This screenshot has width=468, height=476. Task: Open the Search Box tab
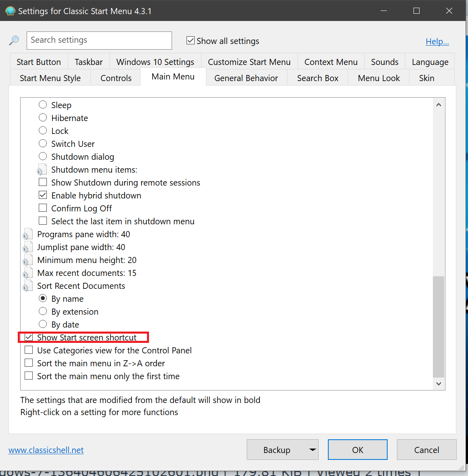click(x=317, y=78)
